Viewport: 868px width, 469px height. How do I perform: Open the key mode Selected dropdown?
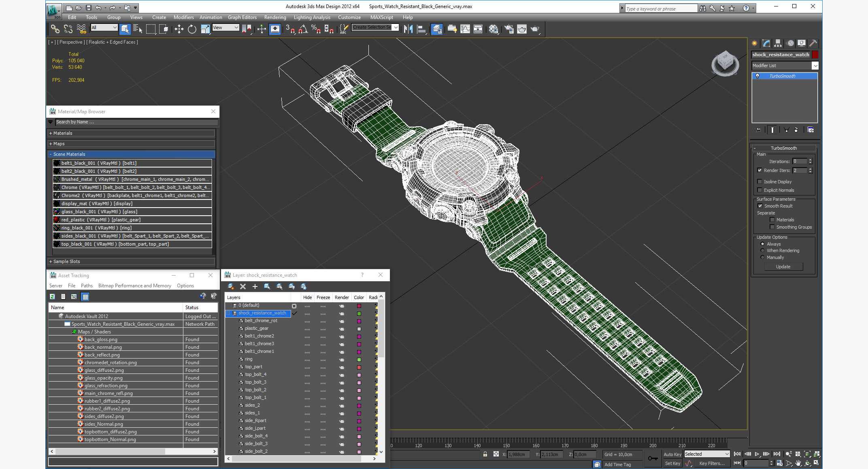706,454
